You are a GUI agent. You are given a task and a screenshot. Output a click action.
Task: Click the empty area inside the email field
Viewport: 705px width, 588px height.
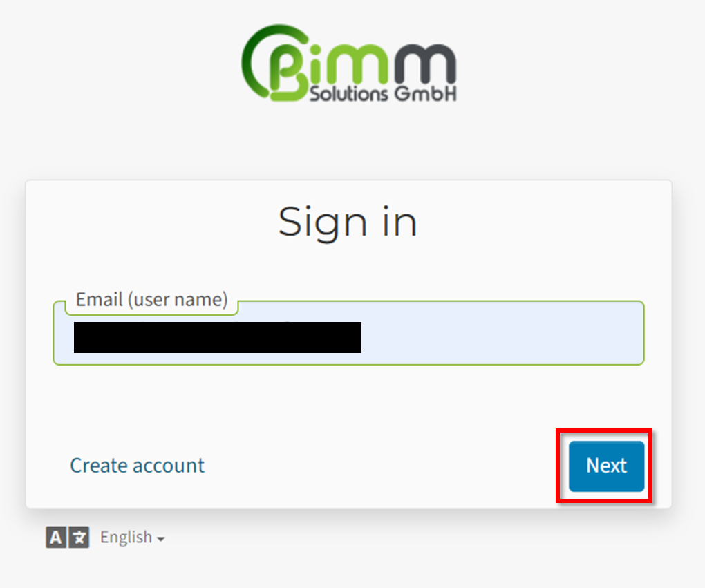(502, 337)
